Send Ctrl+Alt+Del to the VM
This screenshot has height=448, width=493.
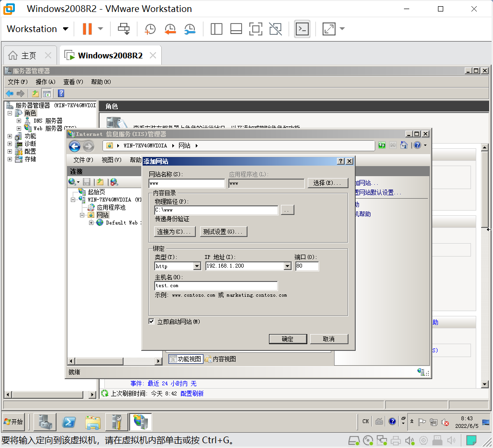click(123, 29)
